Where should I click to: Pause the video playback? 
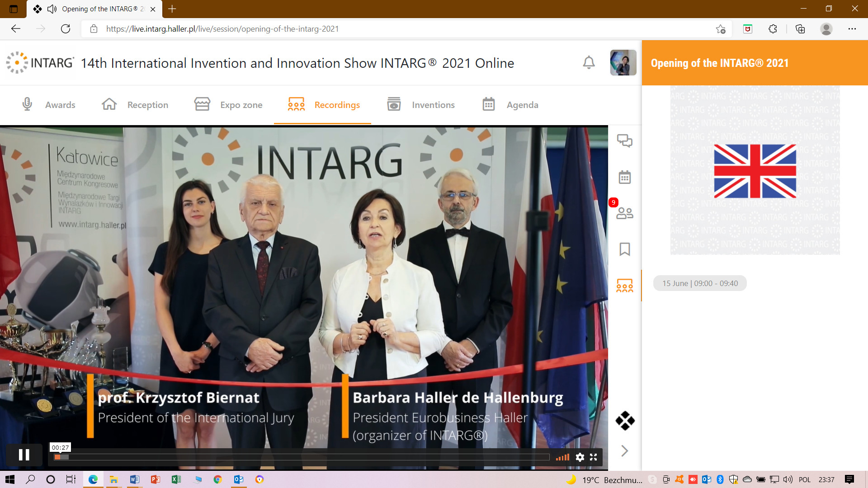point(24,455)
